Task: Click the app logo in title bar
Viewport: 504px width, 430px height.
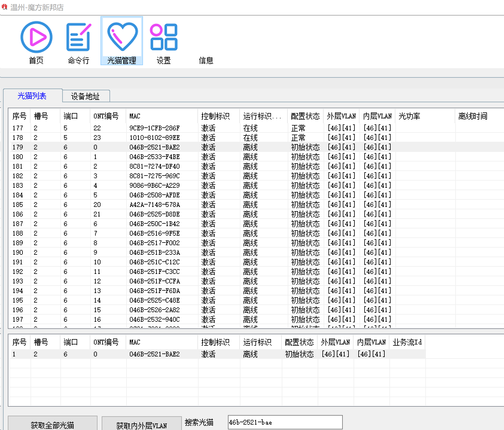Action: click(x=4, y=7)
